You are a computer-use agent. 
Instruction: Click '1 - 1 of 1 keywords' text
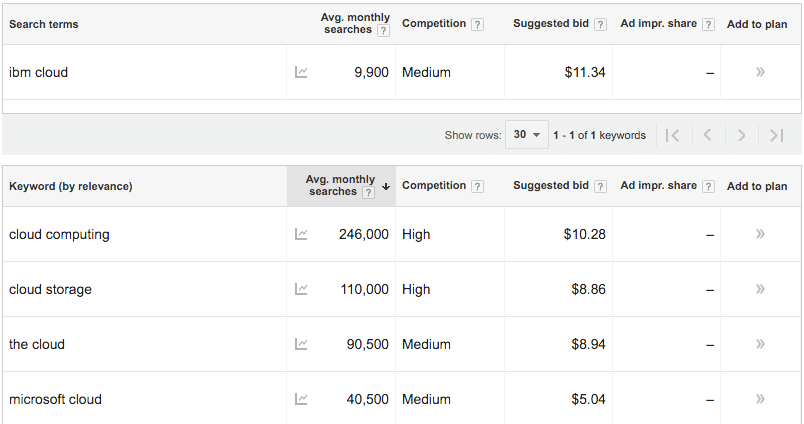coord(599,135)
